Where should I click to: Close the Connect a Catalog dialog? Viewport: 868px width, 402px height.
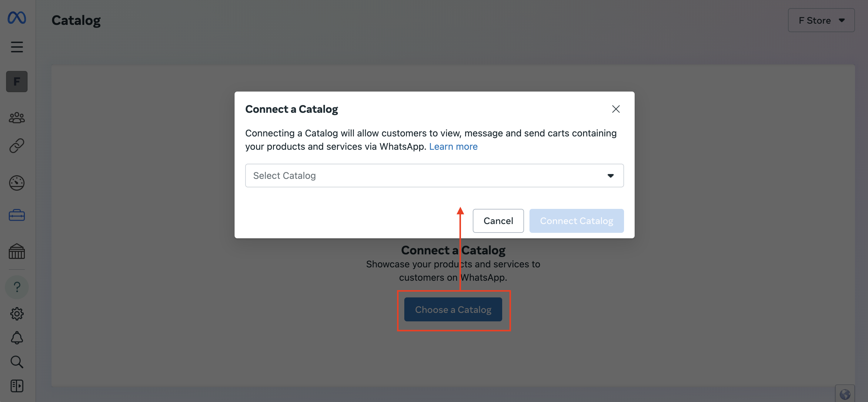616,109
